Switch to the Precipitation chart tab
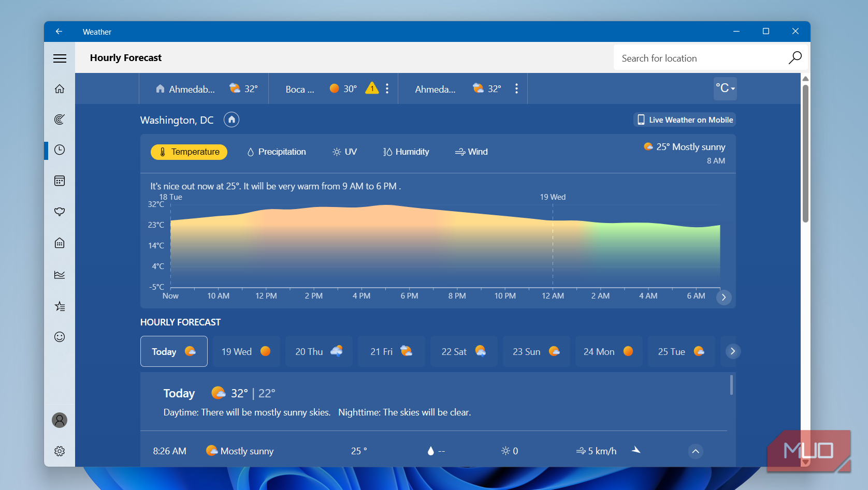This screenshot has height=490, width=868. point(277,152)
